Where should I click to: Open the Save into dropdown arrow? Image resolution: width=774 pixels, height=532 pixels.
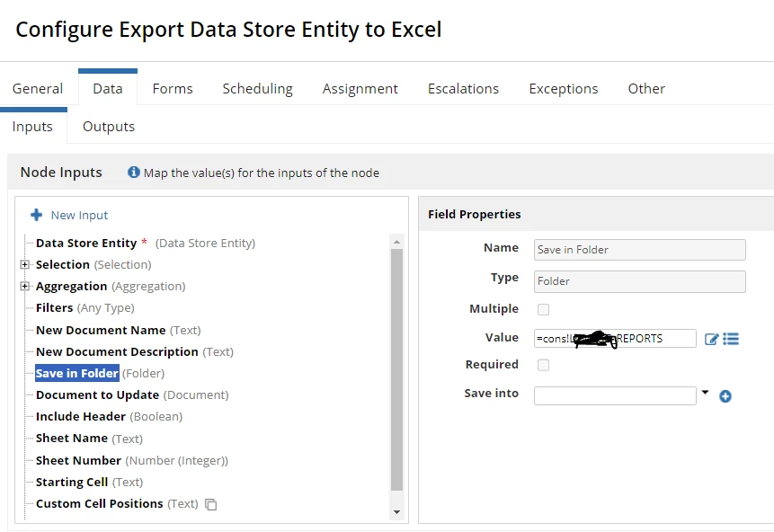tap(705, 393)
